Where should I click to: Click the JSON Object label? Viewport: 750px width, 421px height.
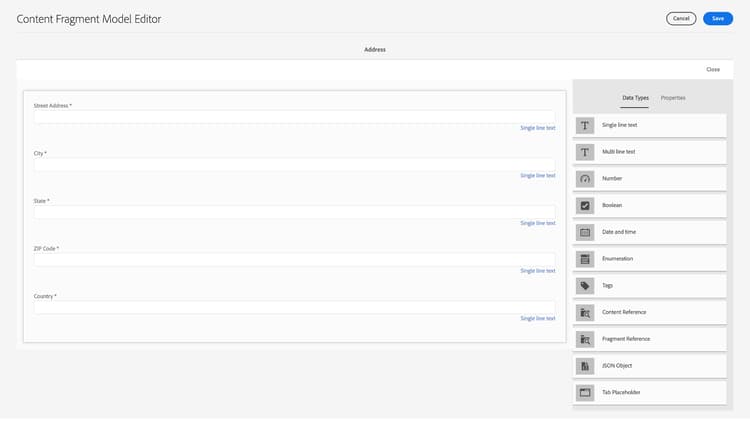tap(617, 366)
